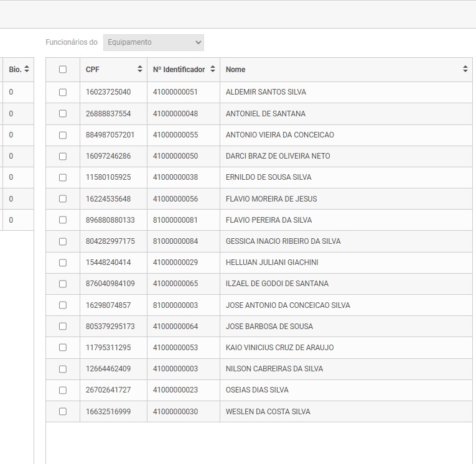Check the box next to OSEIAS DIAS SILVA
The width and height of the screenshot is (476, 464).
click(x=63, y=390)
